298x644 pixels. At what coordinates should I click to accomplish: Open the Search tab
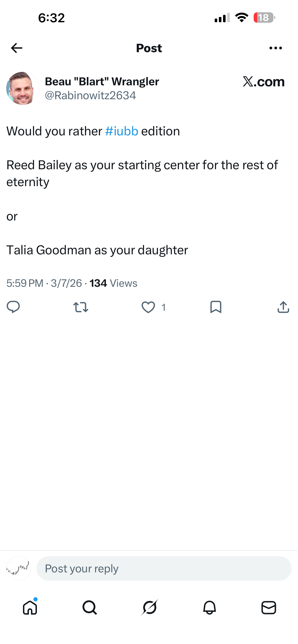[90, 608]
